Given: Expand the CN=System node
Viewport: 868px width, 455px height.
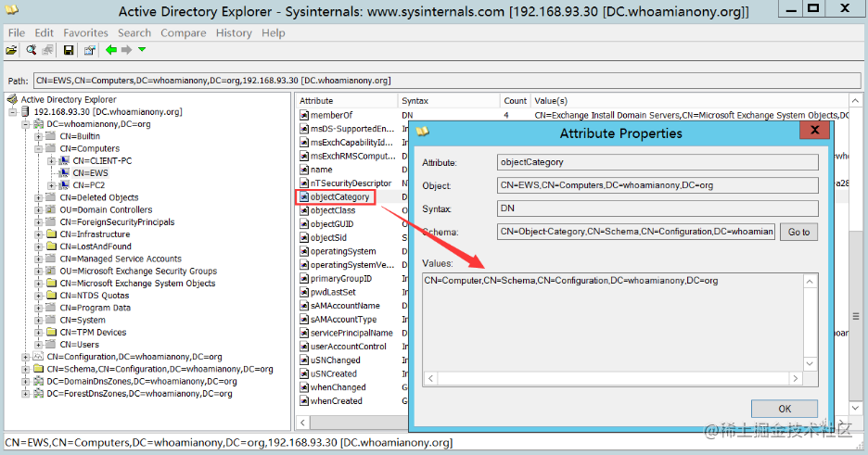Looking at the screenshot, I should pyautogui.click(x=38, y=320).
